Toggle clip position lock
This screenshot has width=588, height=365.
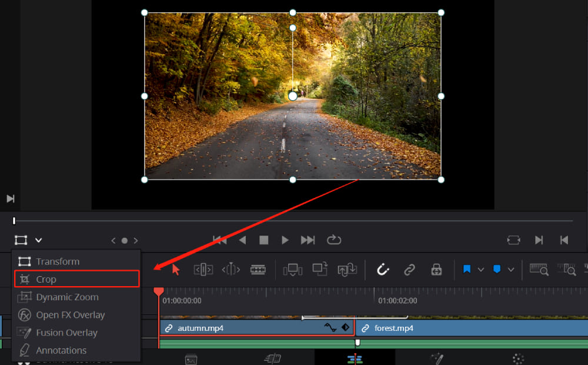point(436,269)
